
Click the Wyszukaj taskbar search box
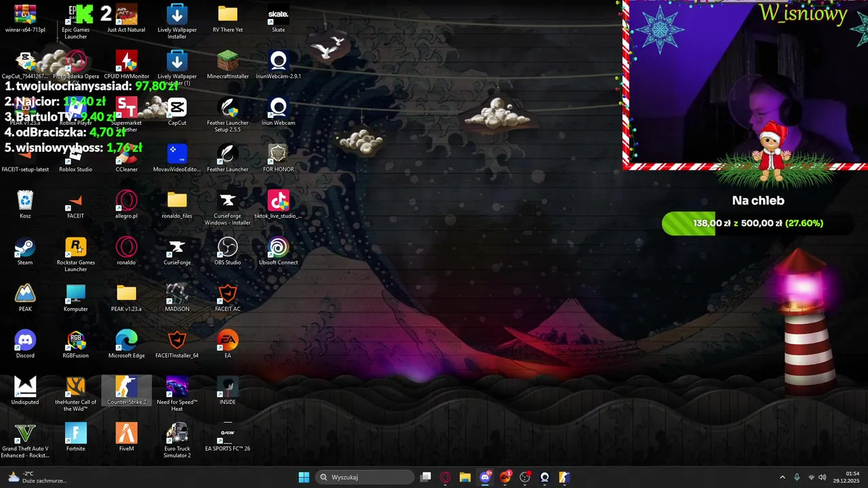[365, 477]
